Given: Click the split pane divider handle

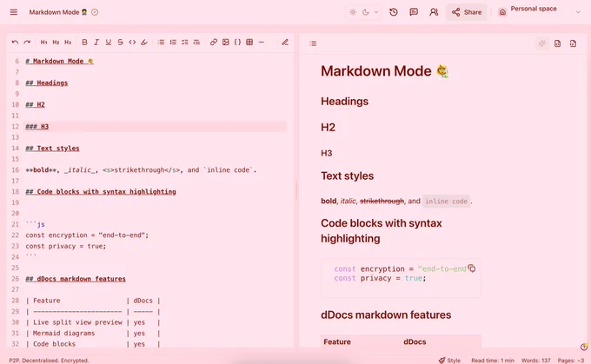Looking at the screenshot, I should pos(296,190).
